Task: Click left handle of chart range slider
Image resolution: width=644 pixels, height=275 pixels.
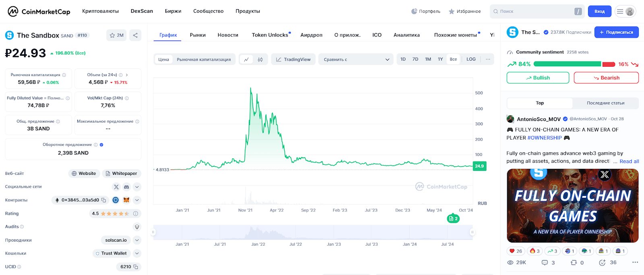Action: tap(153, 232)
